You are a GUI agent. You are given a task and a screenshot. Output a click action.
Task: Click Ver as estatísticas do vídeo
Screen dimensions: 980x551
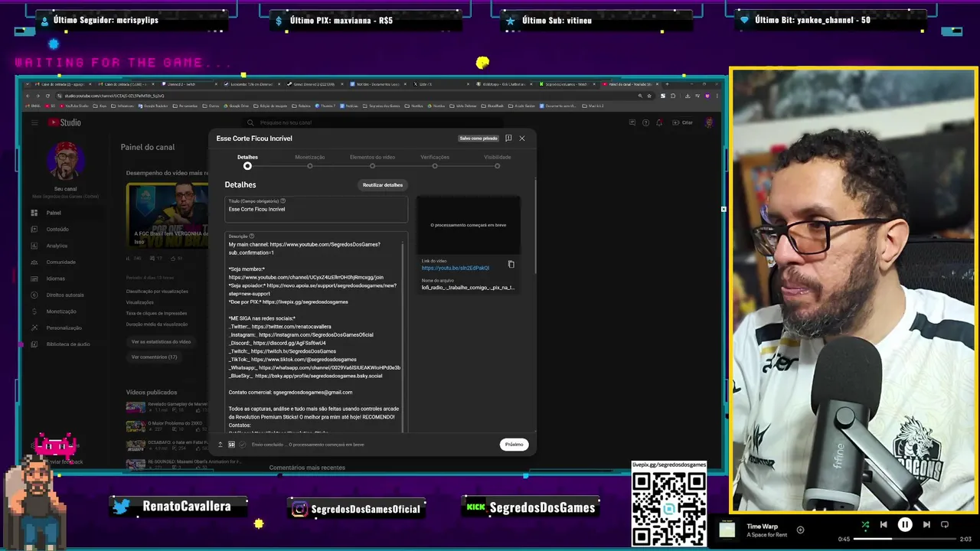161,342
